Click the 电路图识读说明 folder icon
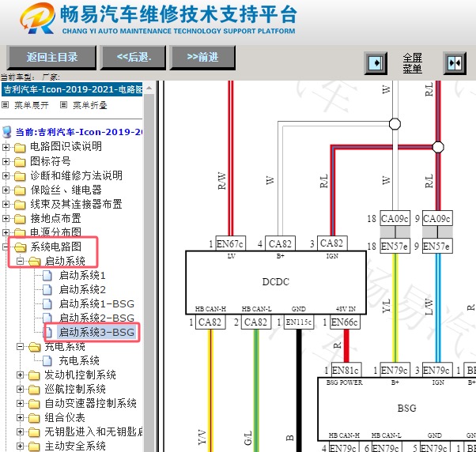The height and width of the screenshot is (452, 476). (20, 148)
